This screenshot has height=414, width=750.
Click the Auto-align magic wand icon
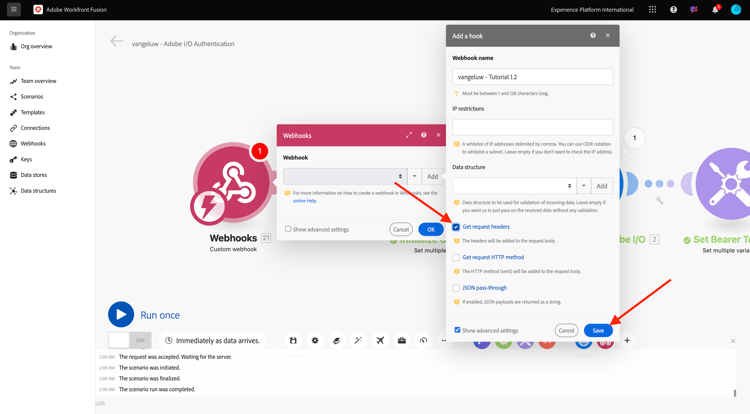coord(358,340)
